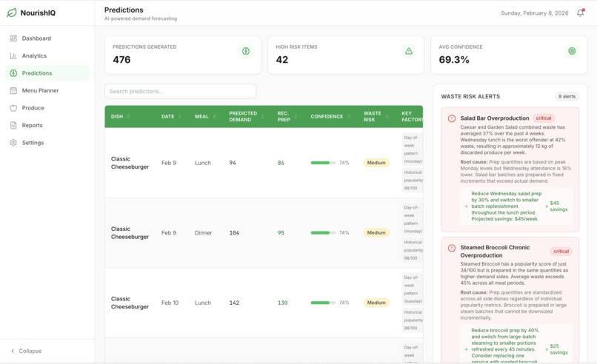Viewport: 597px width, 364px height.
Task: Click the Avg Confidence 69.3% card
Action: click(x=509, y=55)
